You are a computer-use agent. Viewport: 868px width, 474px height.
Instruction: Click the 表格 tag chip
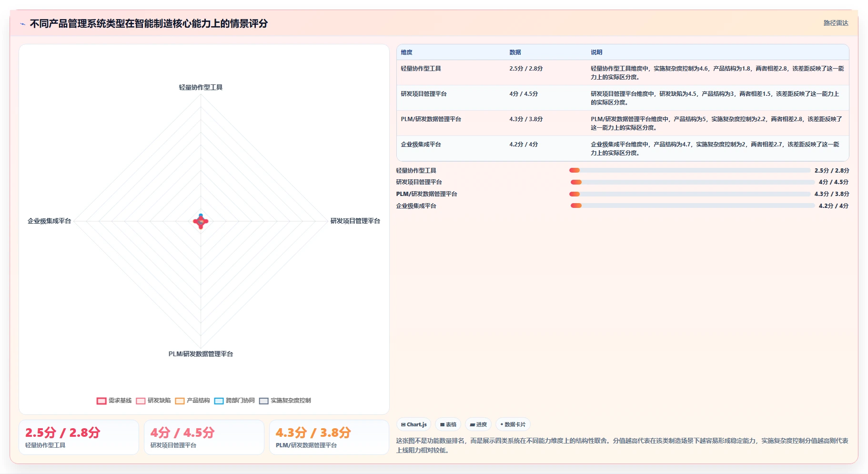[448, 424]
